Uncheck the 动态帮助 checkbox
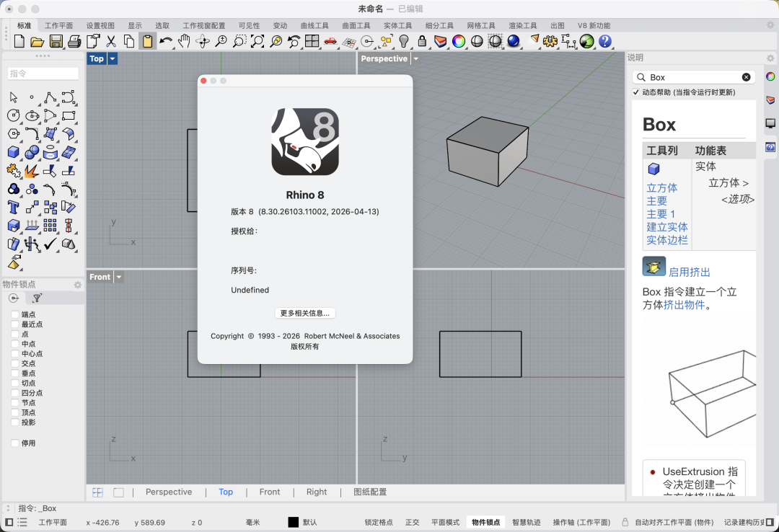Image resolution: width=779 pixels, height=532 pixels. [635, 92]
